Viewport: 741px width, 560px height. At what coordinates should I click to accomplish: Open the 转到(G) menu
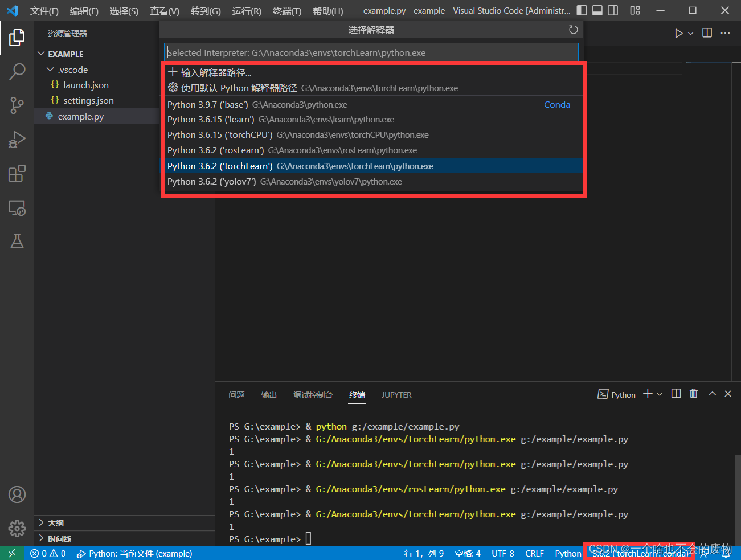(x=206, y=11)
